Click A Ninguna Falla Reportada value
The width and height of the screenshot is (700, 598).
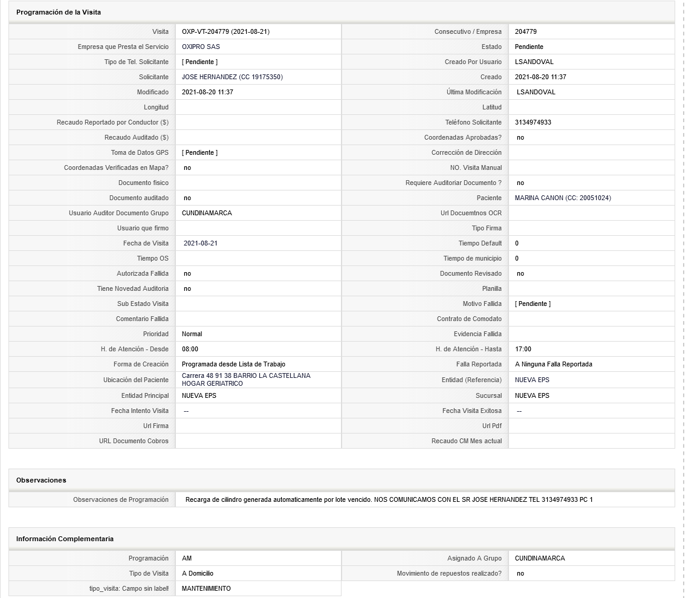(553, 365)
